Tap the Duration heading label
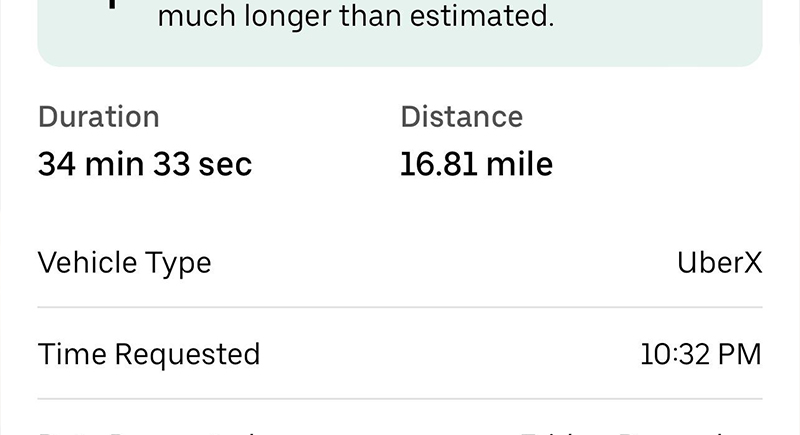The width and height of the screenshot is (800, 435). coord(99,117)
